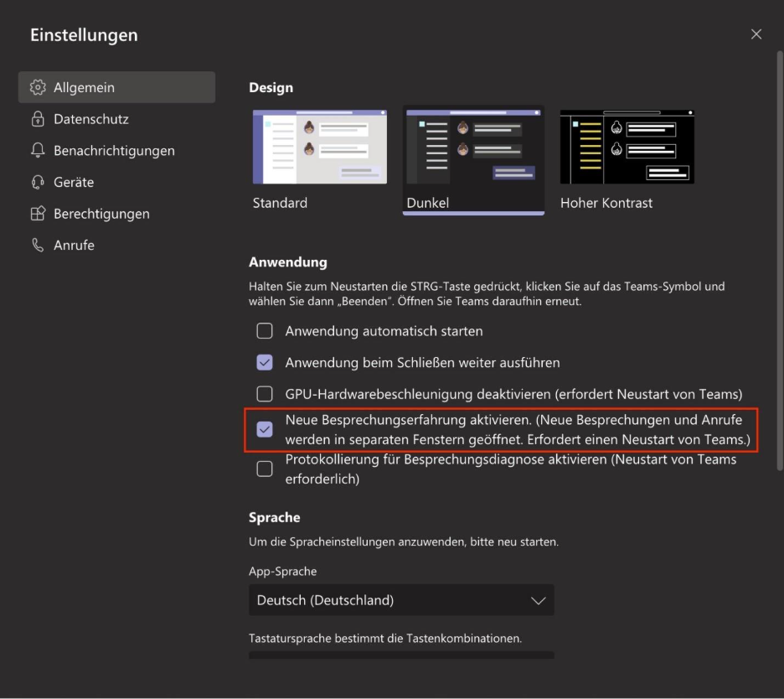The width and height of the screenshot is (784, 699).
Task: Click the gear icon beside Allgemein
Action: tap(38, 87)
